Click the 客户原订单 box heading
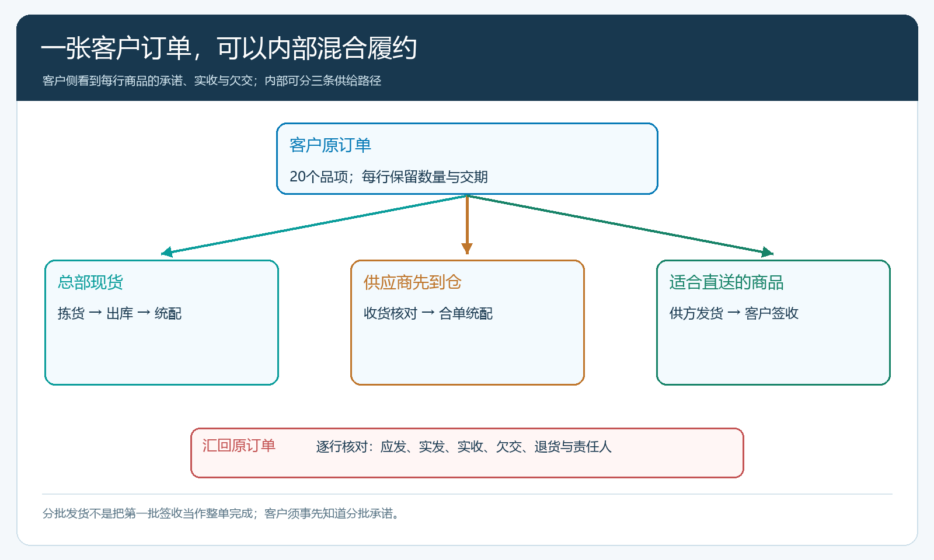Screen dimensions: 934x560 pyautogui.click(x=330, y=145)
